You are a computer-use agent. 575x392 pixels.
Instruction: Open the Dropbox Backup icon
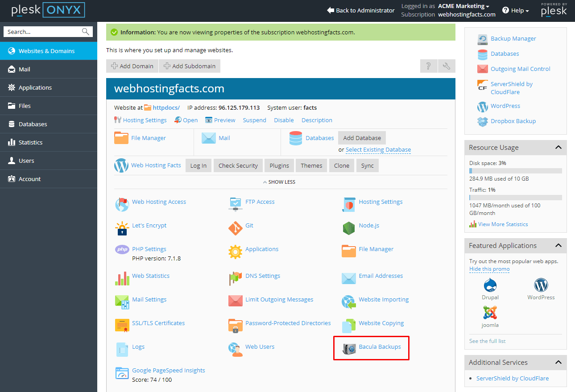483,121
